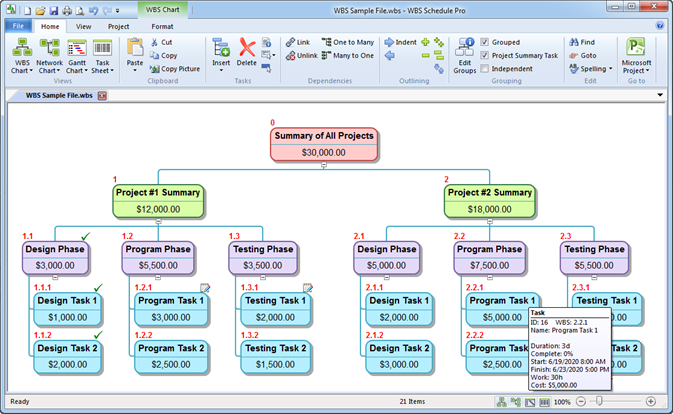Viewport: 673px width, 414px height.
Task: Switch to the Project ribbon tab
Action: pyautogui.click(x=118, y=26)
